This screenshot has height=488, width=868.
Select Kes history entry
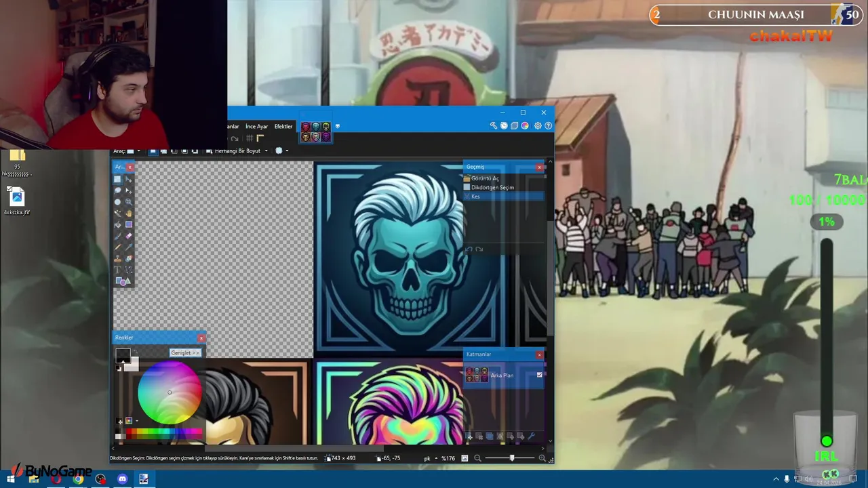pyautogui.click(x=504, y=197)
